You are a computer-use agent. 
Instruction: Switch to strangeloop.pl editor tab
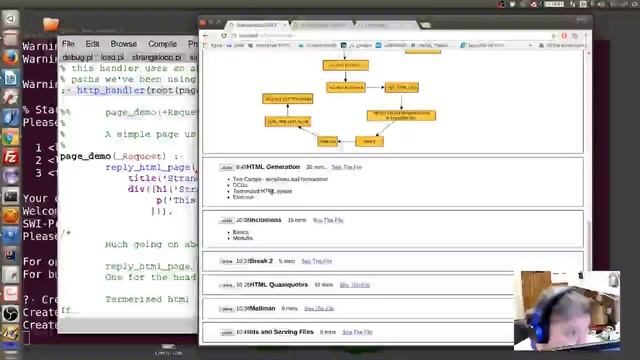pos(156,58)
